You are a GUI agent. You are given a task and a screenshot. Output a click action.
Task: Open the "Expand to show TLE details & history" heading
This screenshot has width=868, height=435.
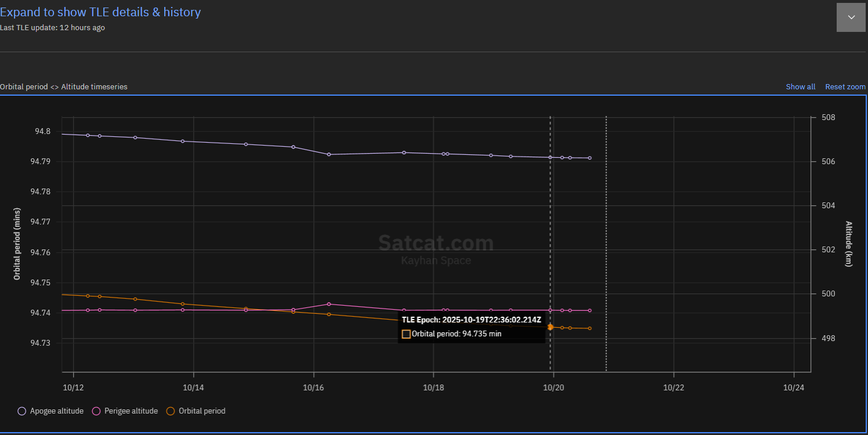pos(100,12)
